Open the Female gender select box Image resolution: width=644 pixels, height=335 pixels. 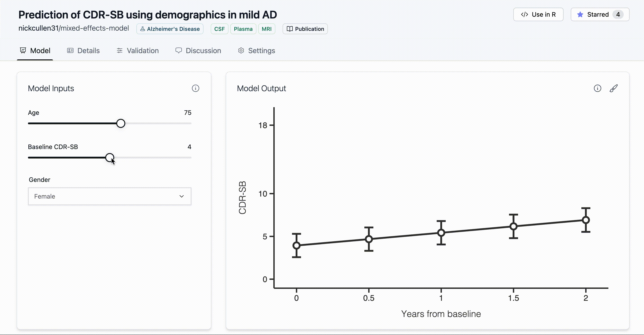pyautogui.click(x=110, y=196)
